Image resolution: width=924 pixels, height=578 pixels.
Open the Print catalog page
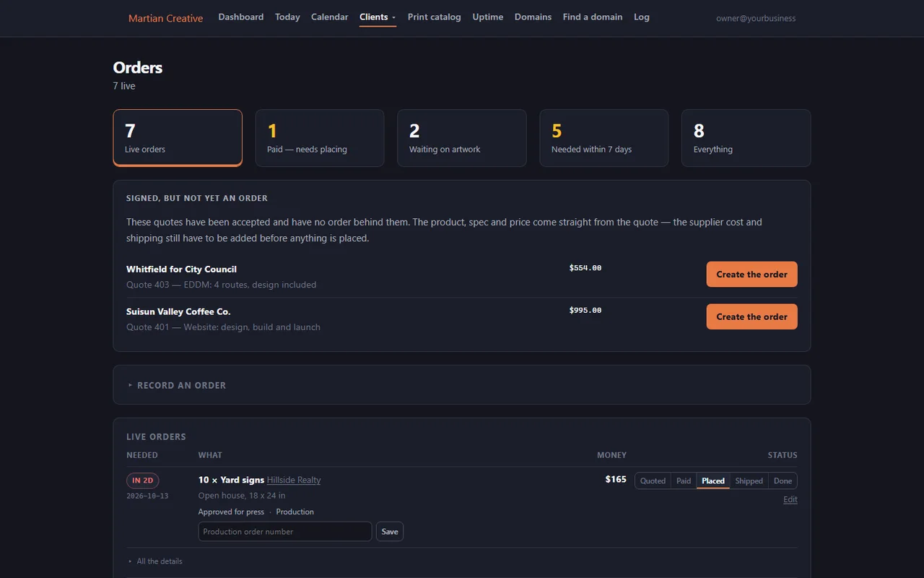point(434,17)
